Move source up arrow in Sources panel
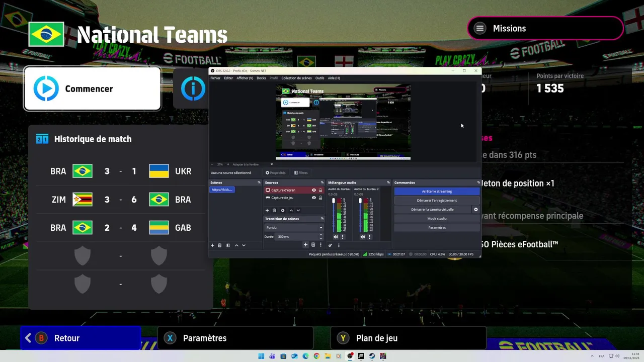 tap(291, 210)
